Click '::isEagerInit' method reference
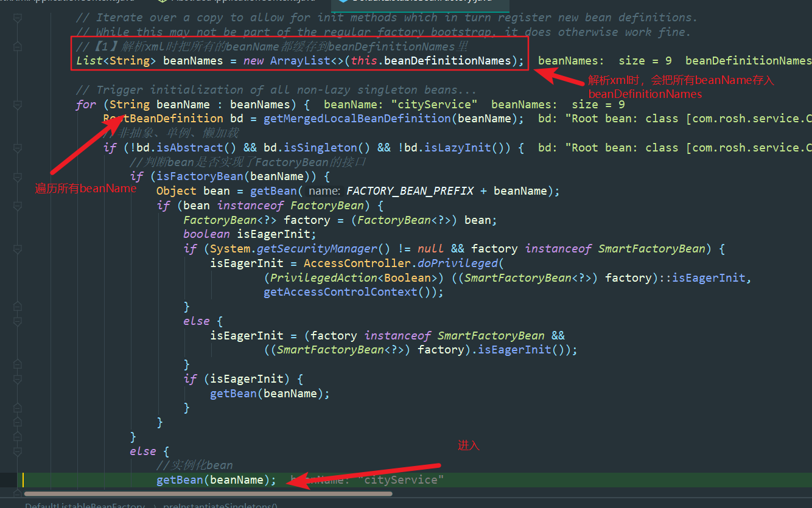The height and width of the screenshot is (508, 812). pos(701,278)
